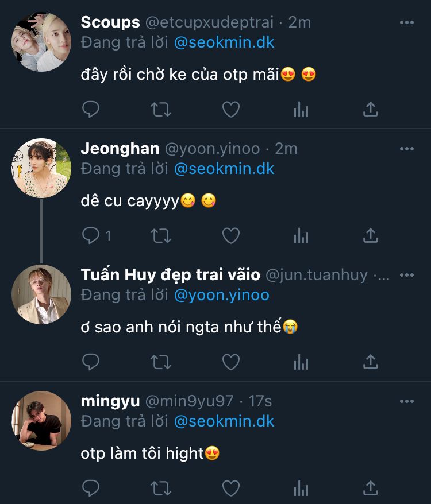The image size is (431, 504).
Task: Retweet Scoups' reply
Action: point(160,110)
